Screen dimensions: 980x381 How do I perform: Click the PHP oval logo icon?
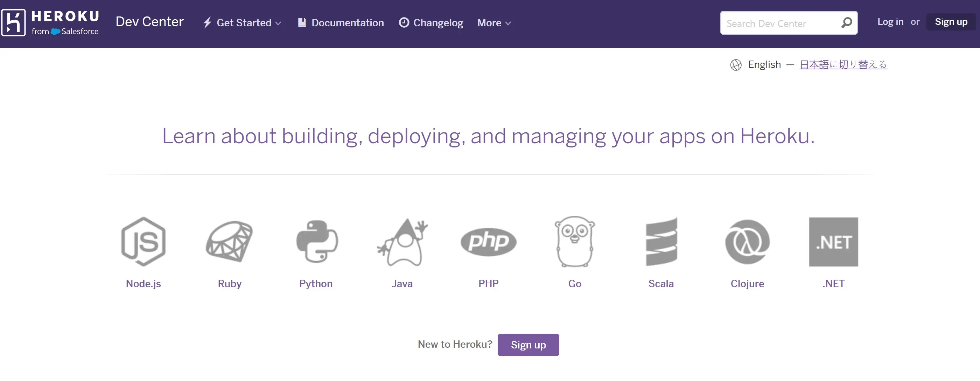489,242
